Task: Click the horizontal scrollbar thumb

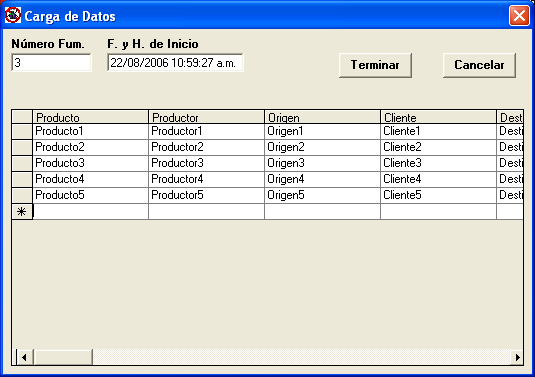Action: click(62, 357)
